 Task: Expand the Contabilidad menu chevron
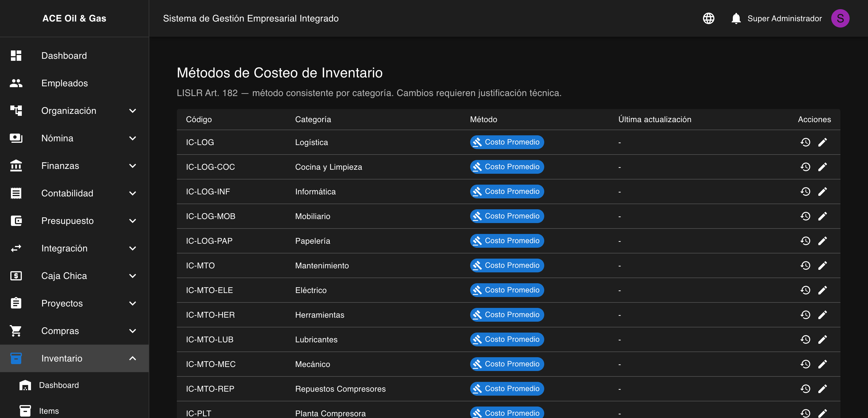coord(133,193)
